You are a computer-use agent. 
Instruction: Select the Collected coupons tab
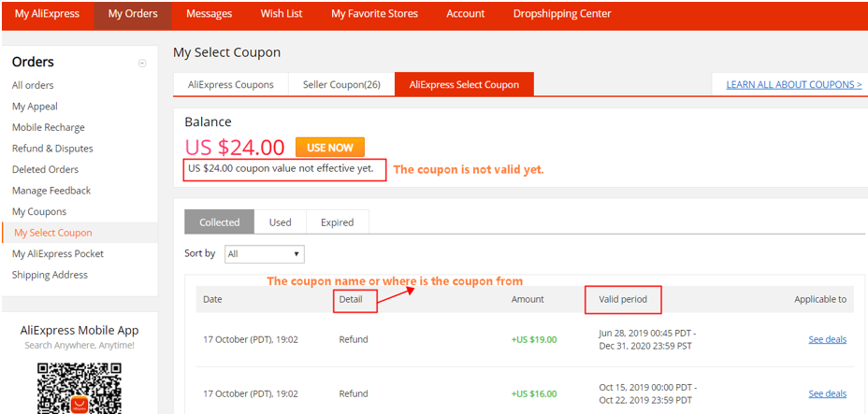pyautogui.click(x=219, y=222)
